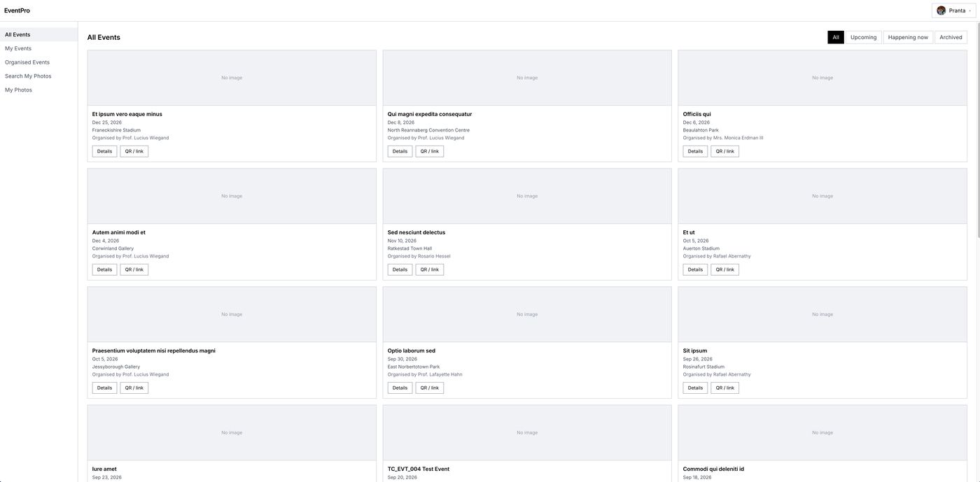The height and width of the screenshot is (482, 980).
Task: Show QR / link for Et ut event
Action: pyautogui.click(x=725, y=269)
